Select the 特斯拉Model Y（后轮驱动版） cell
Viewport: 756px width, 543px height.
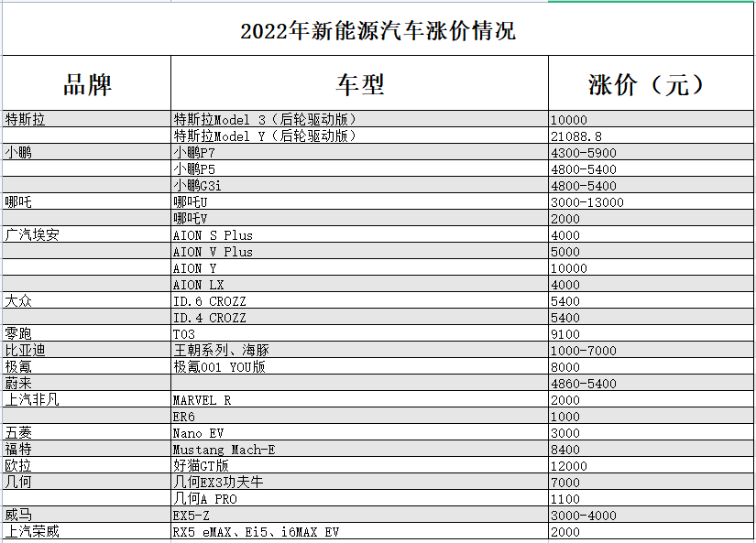359,136
